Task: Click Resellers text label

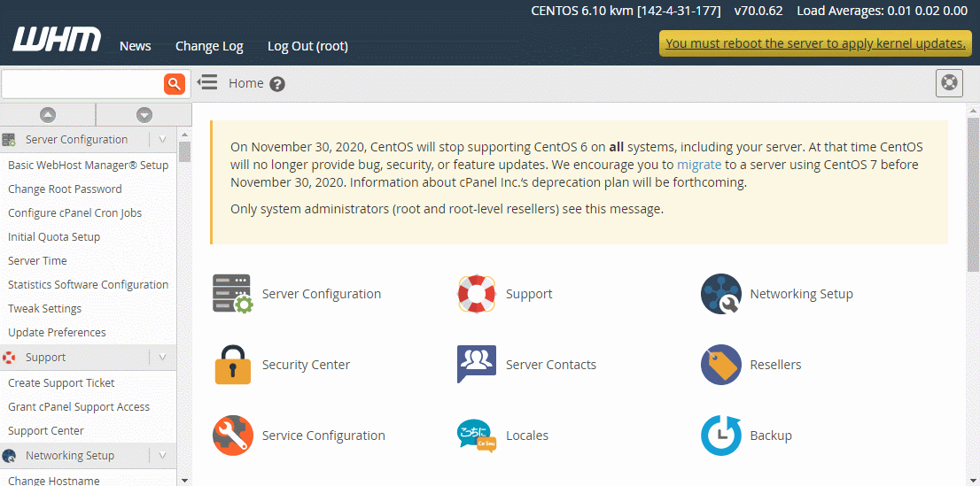Action: point(775,364)
